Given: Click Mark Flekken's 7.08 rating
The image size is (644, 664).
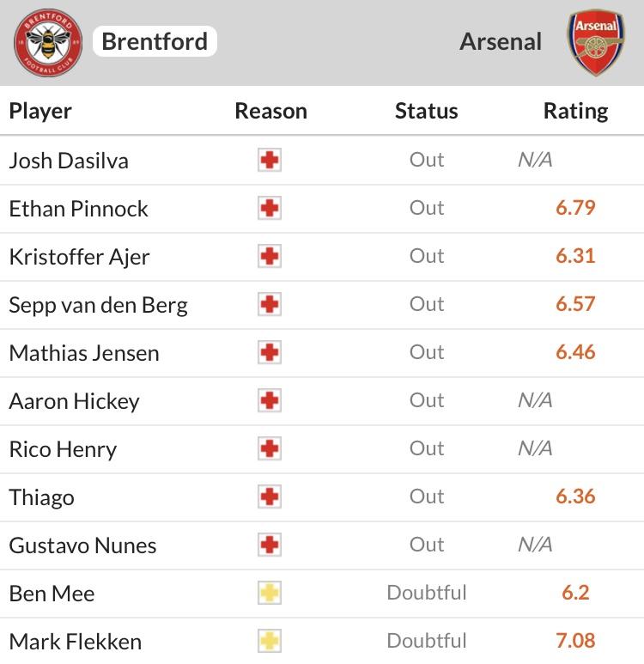Looking at the screenshot, I should click(x=575, y=641).
